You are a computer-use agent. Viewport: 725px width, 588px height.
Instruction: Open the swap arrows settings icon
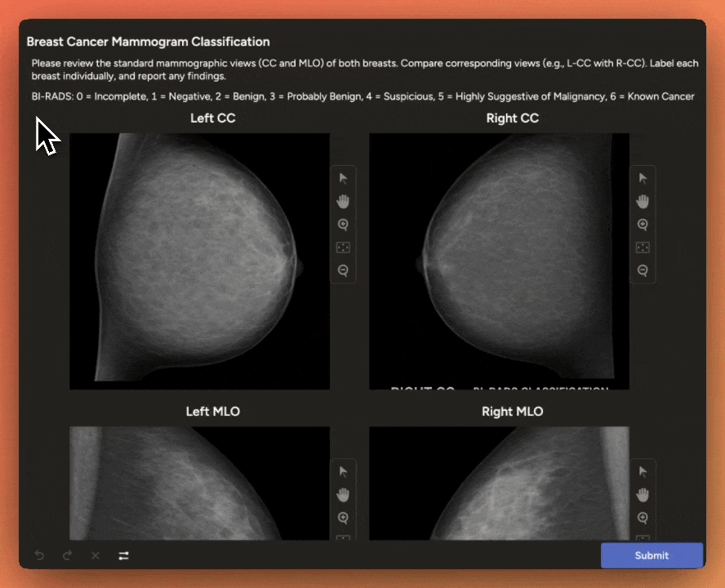pyautogui.click(x=123, y=555)
